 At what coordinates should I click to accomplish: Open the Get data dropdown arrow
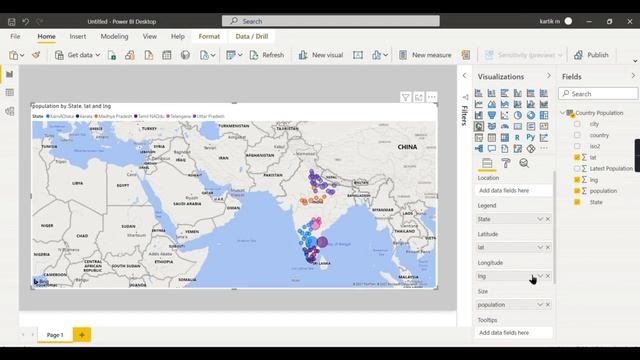pyautogui.click(x=98, y=55)
